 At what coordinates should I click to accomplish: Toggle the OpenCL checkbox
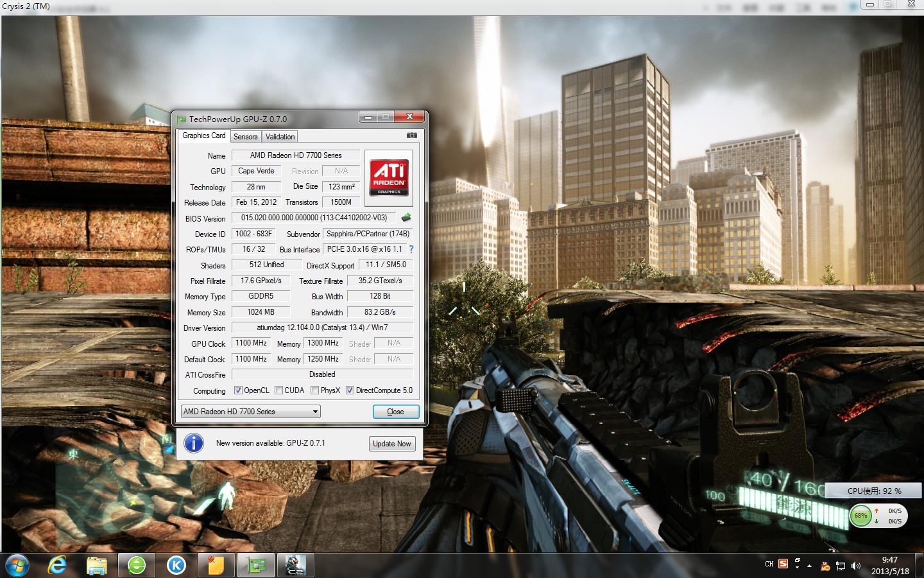click(x=238, y=390)
